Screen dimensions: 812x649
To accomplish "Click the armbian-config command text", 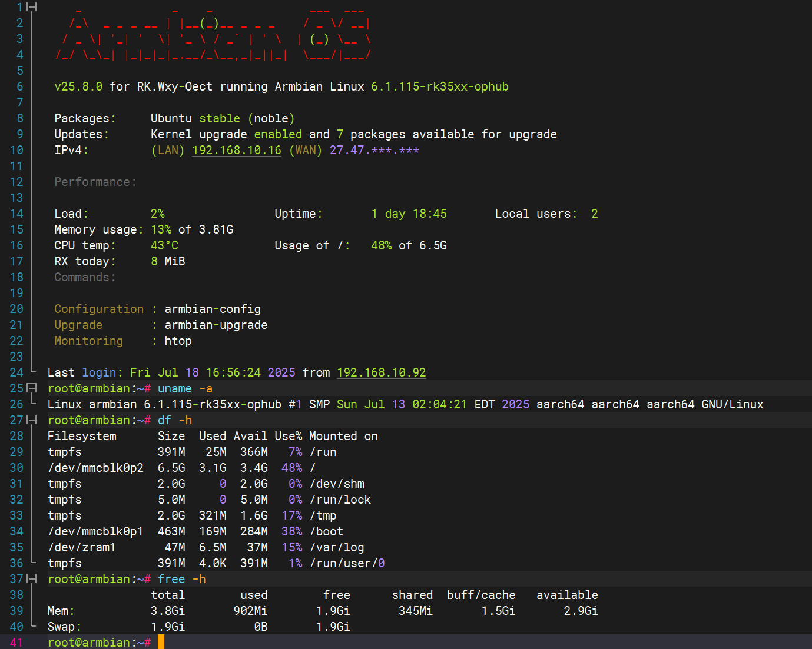I will click(213, 309).
